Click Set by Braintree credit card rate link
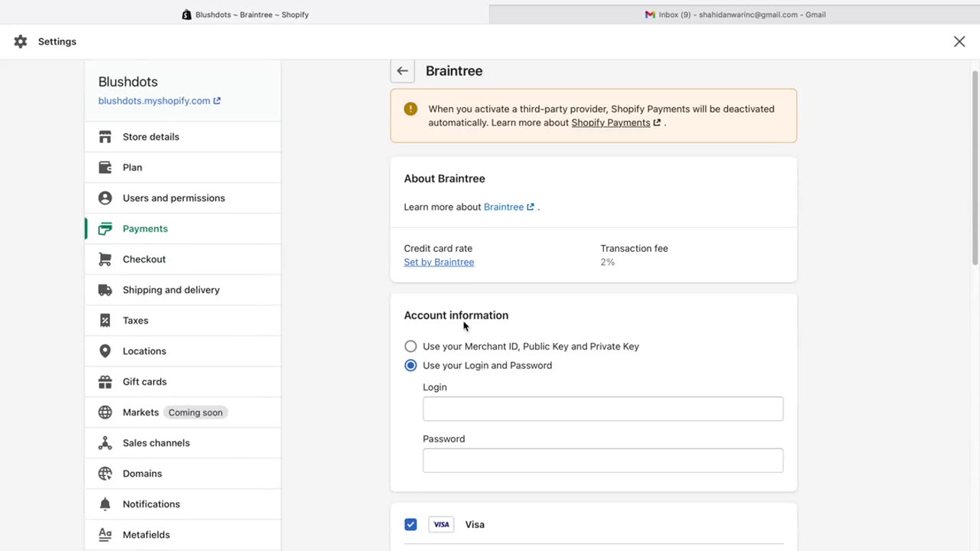Screen dimensions: 980x551 pyautogui.click(x=439, y=262)
